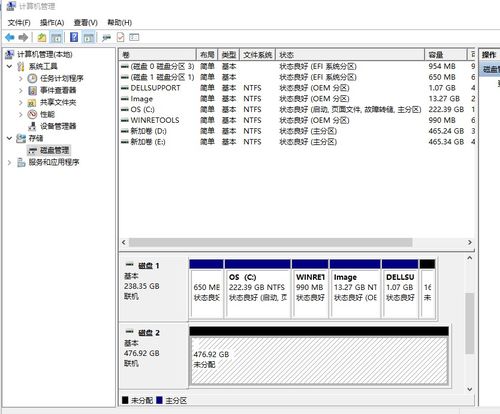Select the unallocated 476.92 GB region on Disk 2
The width and height of the screenshot is (500, 414).
(319, 361)
